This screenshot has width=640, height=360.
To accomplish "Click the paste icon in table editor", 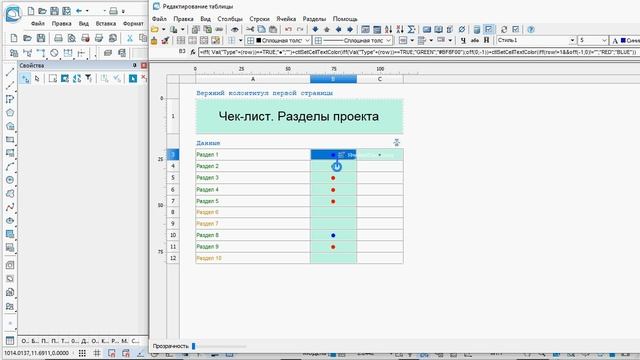I will [273, 29].
